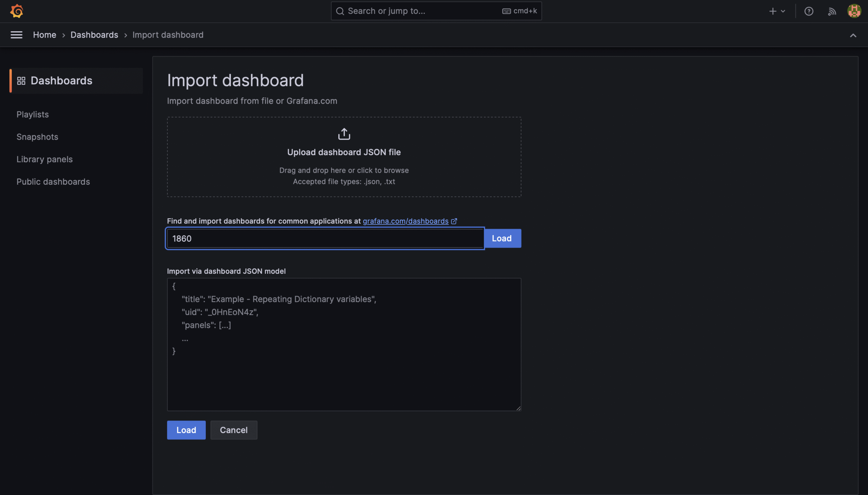
Task: Click into the JSON model text area
Action: coord(344,374)
